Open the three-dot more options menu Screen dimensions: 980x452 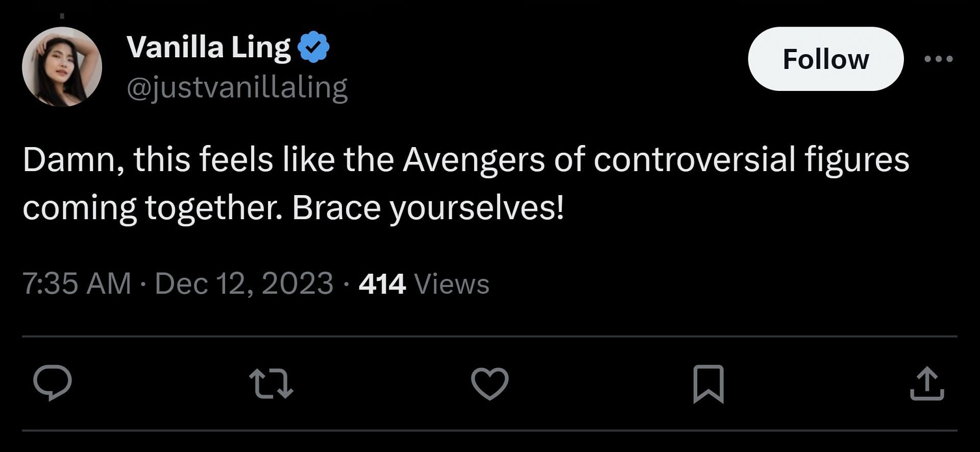939,59
